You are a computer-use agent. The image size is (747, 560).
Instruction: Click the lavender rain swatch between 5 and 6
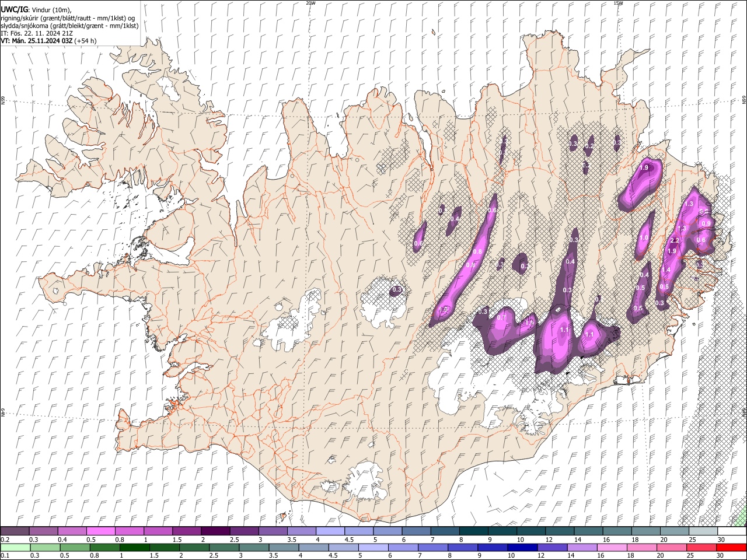tap(373, 547)
